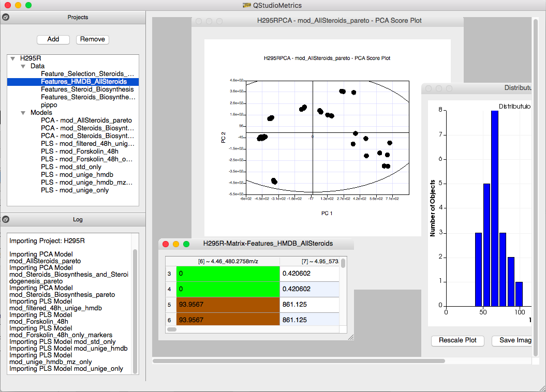The image size is (546, 392).
Task: Click the tallest histogram bar at height 8
Action: pyautogui.click(x=494, y=208)
